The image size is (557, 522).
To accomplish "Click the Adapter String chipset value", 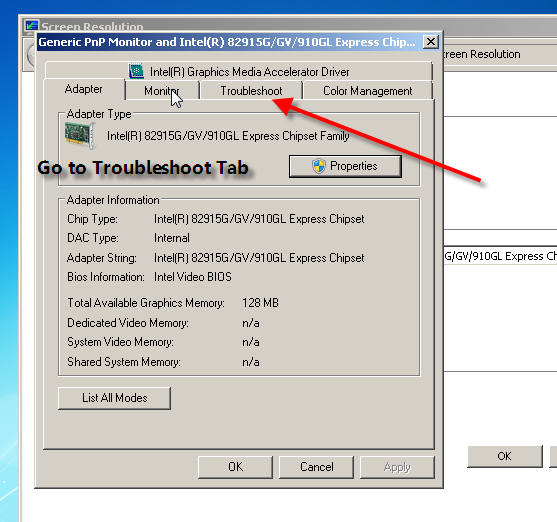I will (x=259, y=258).
